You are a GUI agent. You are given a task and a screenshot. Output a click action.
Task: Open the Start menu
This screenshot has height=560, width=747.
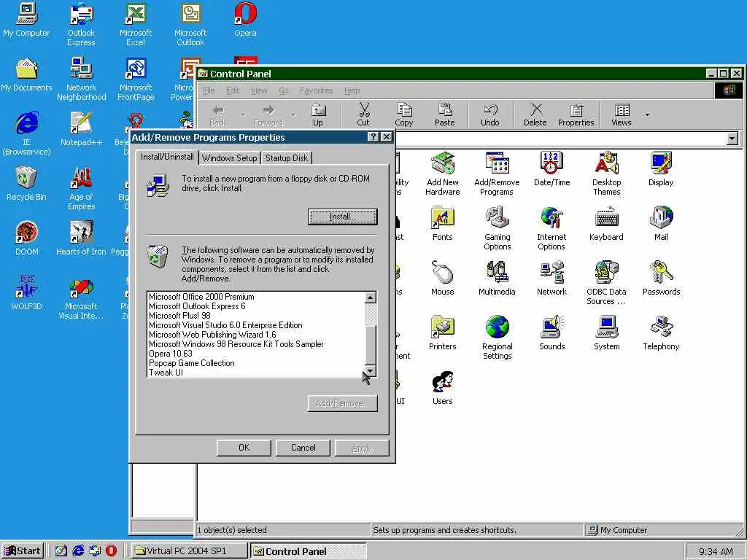click(x=23, y=551)
